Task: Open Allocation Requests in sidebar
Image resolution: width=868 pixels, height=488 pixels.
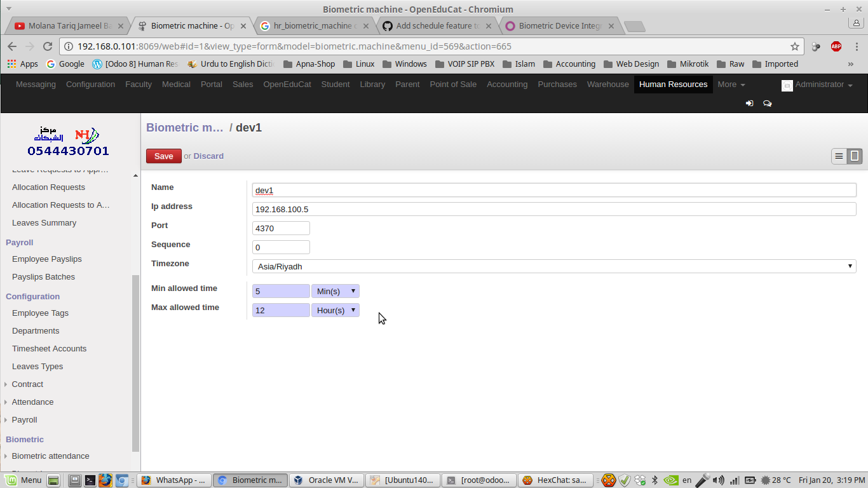Action: (48, 187)
